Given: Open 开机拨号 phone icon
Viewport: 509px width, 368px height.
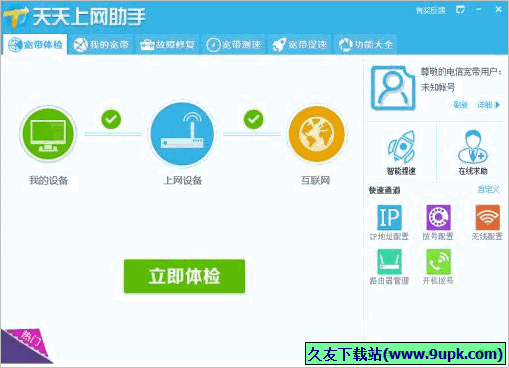Looking at the screenshot, I should click(x=438, y=262).
